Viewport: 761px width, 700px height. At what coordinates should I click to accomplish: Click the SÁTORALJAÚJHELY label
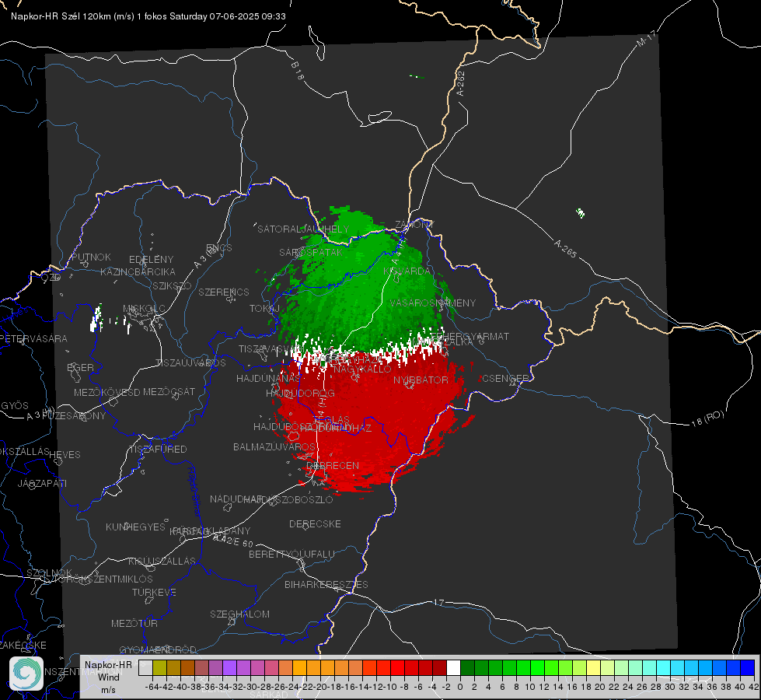click(303, 229)
